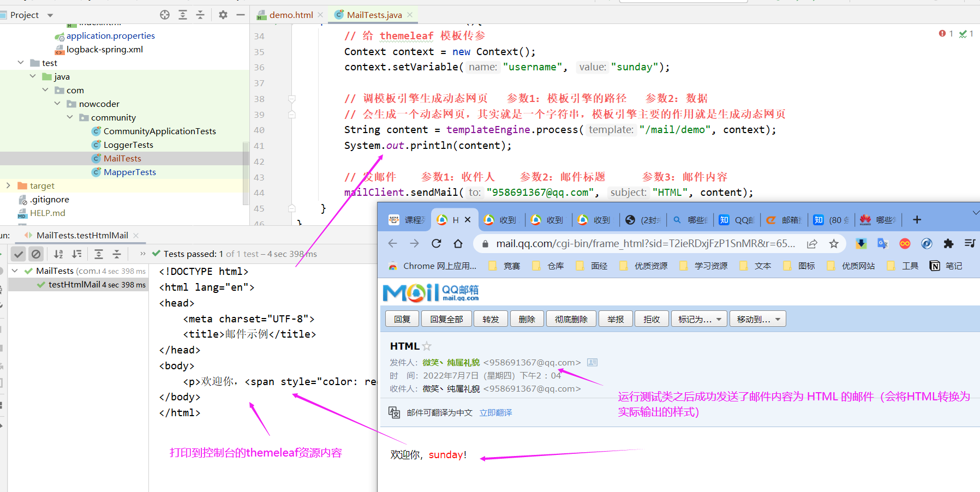Collapse the java folder
This screenshot has width=980, height=492.
(x=33, y=76)
